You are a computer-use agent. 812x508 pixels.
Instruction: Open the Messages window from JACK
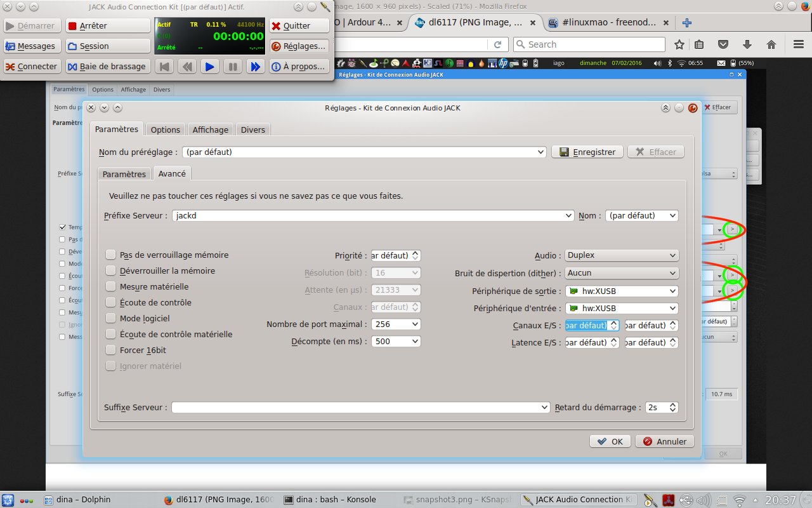click(33, 46)
